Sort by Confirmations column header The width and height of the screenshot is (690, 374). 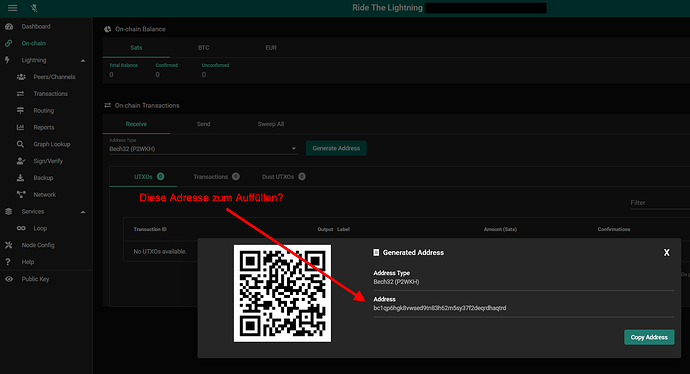tap(614, 229)
